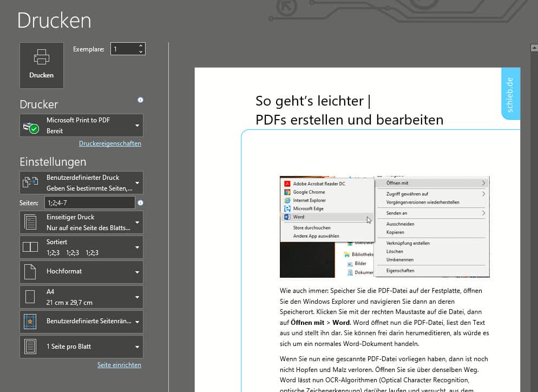This screenshot has width=538, height=392.
Task: Open the Seite einrichten link
Action: click(x=119, y=365)
